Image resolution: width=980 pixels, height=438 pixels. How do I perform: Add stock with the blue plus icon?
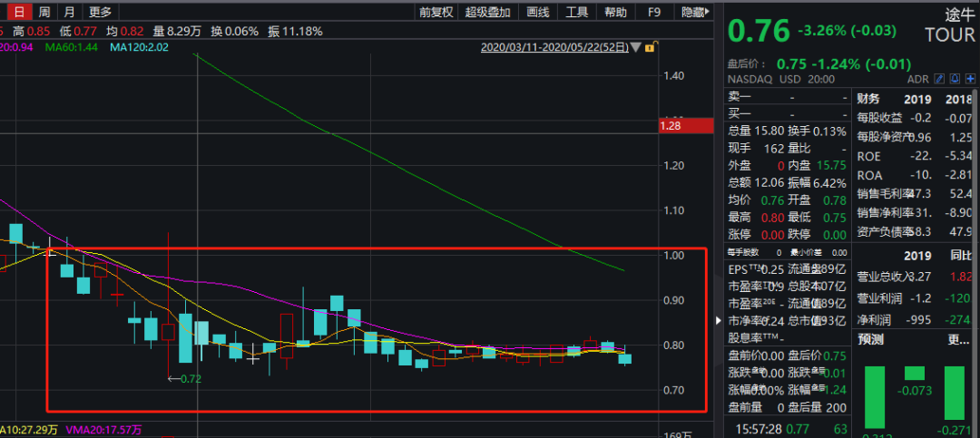[x=970, y=79]
